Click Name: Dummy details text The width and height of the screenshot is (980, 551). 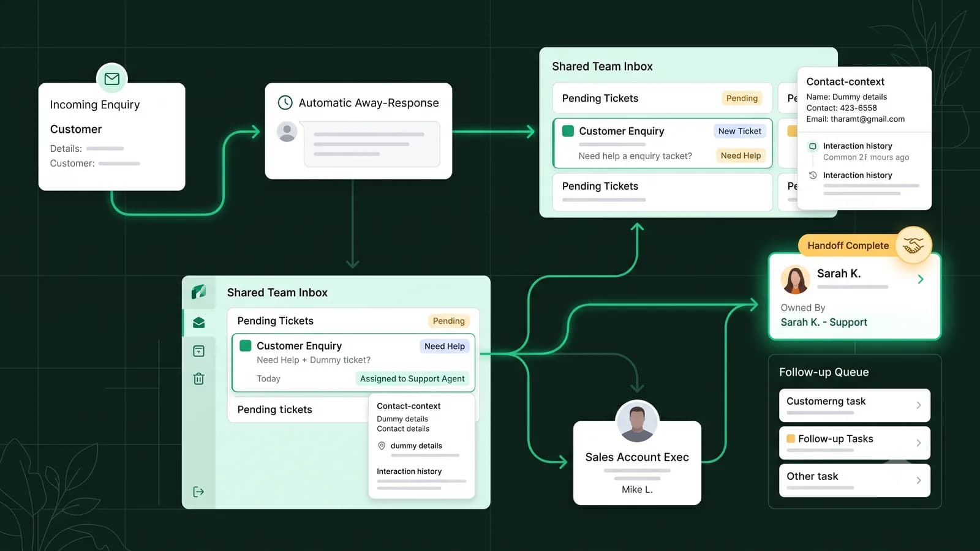[846, 97]
